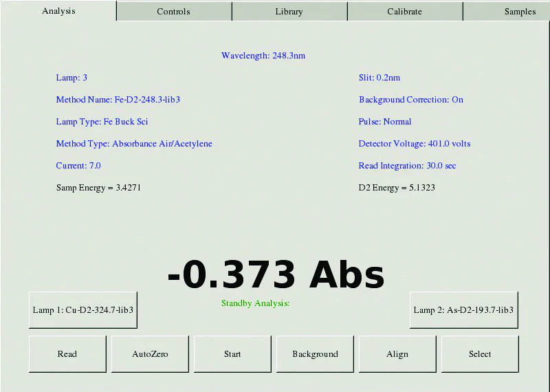Click the Start button
The image size is (550, 392).
[232, 353]
